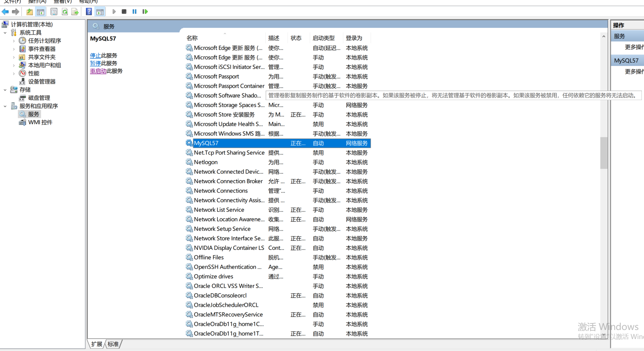
Task: Select Microsoft iSCSI Initiator Service row
Action: coord(278,67)
